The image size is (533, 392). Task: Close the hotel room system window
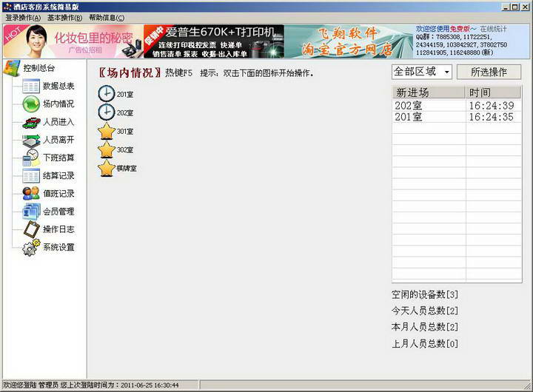pos(525,7)
